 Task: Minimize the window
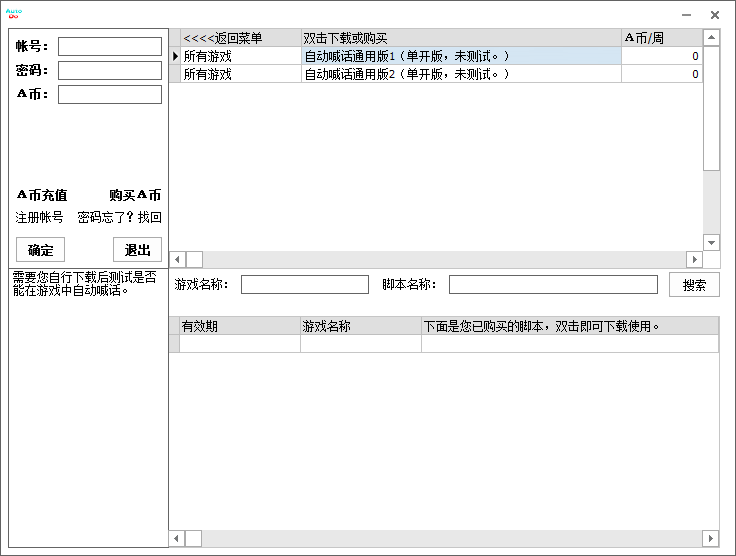coord(686,15)
